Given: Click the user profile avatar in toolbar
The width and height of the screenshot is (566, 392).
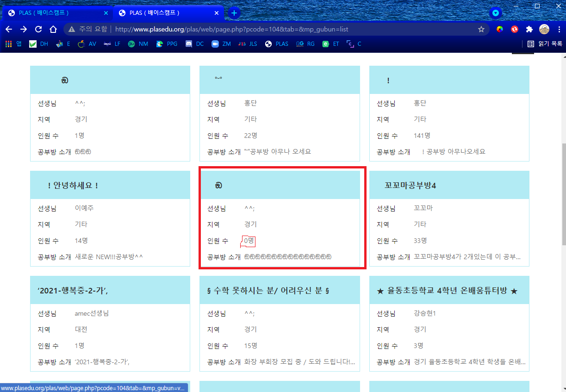Looking at the screenshot, I should point(544,29).
